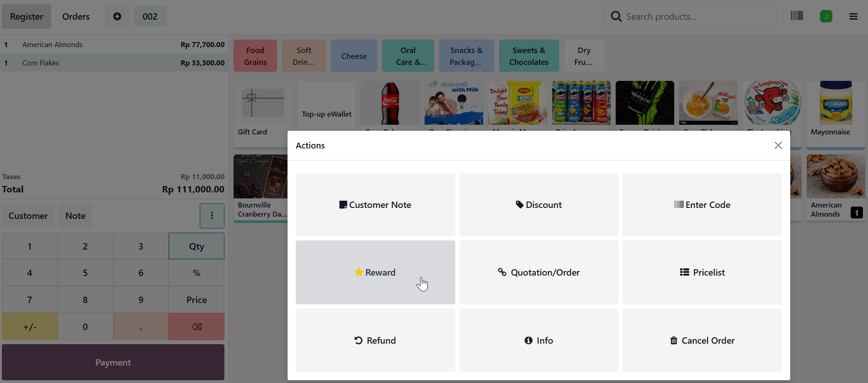
Task: Click the backspace key on numpad
Action: [x=197, y=327]
